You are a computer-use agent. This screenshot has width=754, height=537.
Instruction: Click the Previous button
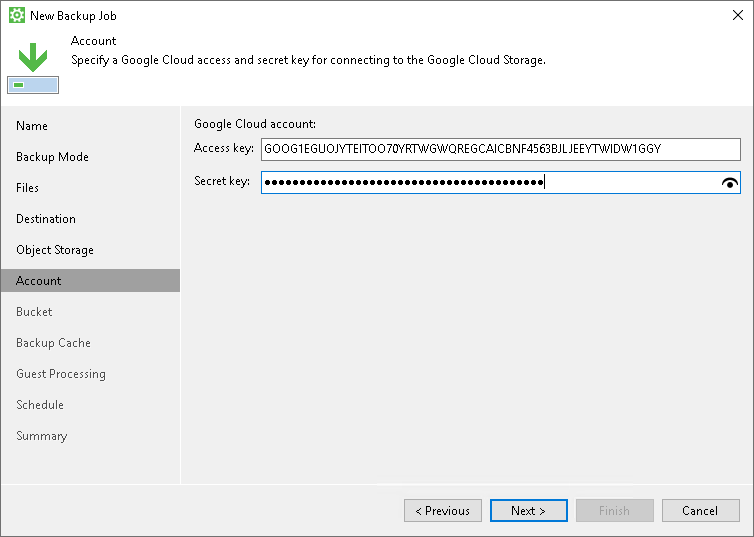443,511
